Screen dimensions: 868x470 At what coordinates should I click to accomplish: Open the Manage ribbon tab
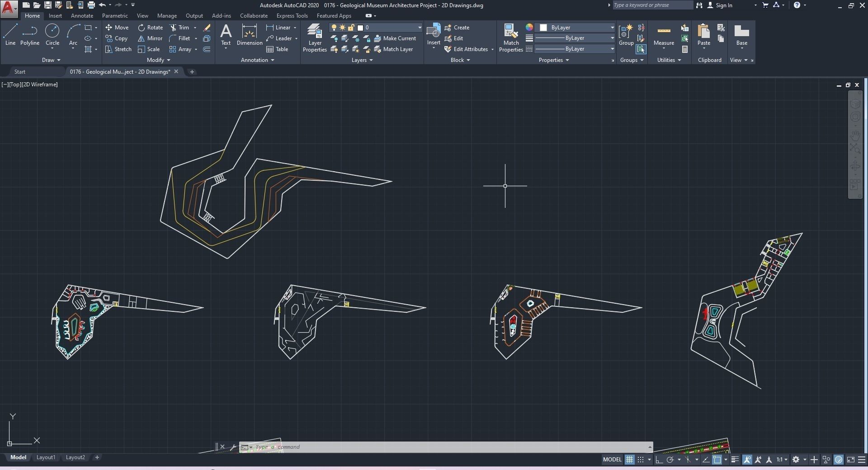[x=167, y=16]
